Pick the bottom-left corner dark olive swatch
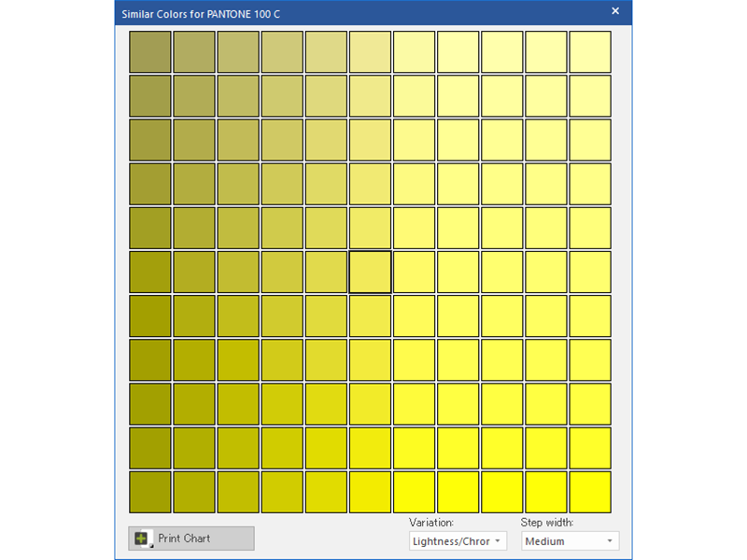 coord(150,492)
